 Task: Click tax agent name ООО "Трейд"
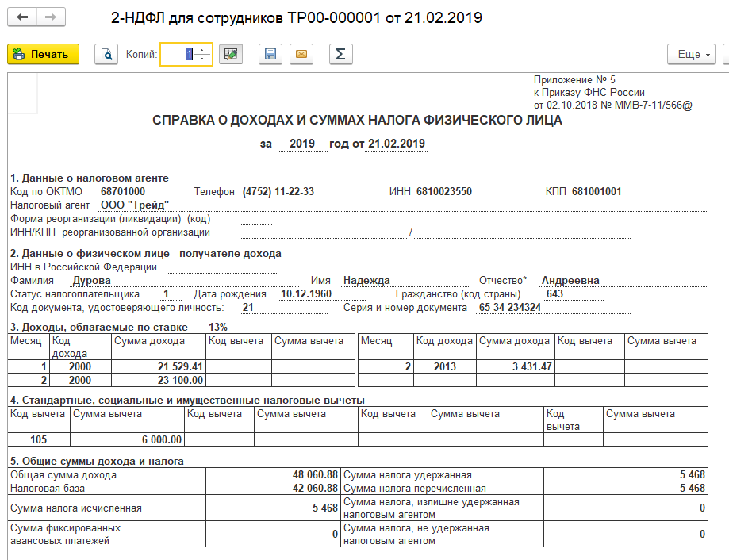click(135, 205)
